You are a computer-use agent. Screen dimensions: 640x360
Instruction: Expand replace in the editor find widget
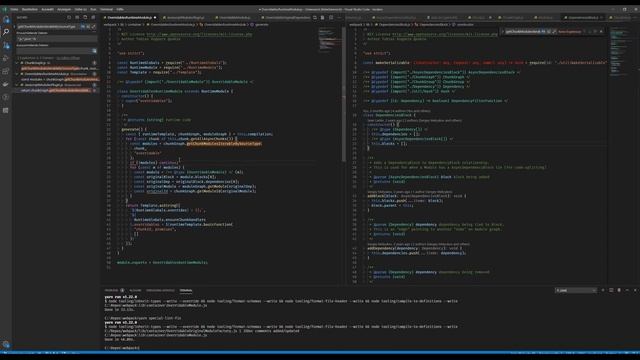point(502,31)
